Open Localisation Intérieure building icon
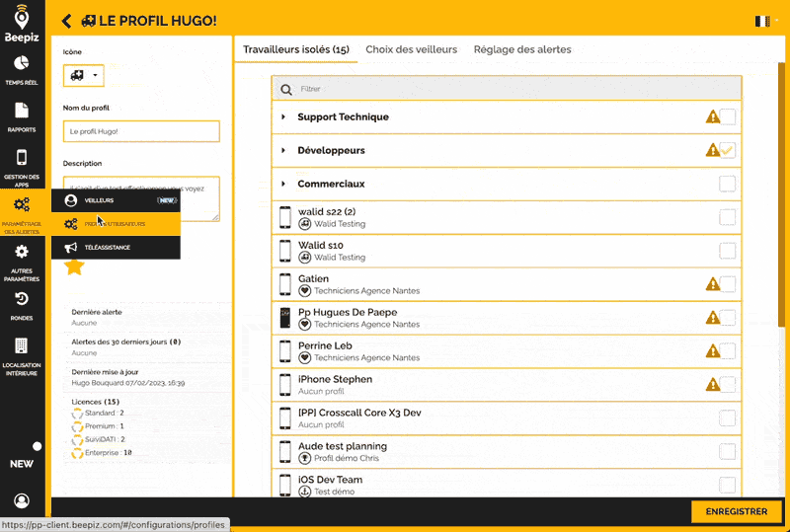 pyautogui.click(x=22, y=345)
